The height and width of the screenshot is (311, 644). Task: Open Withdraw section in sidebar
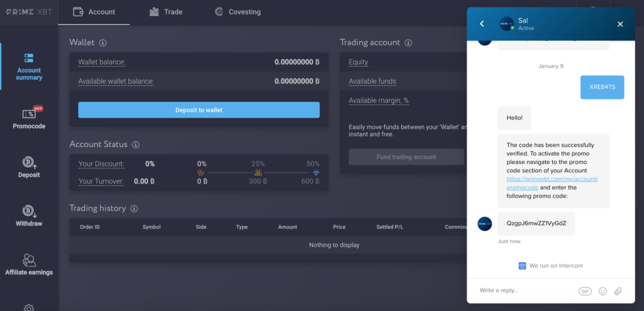click(29, 216)
